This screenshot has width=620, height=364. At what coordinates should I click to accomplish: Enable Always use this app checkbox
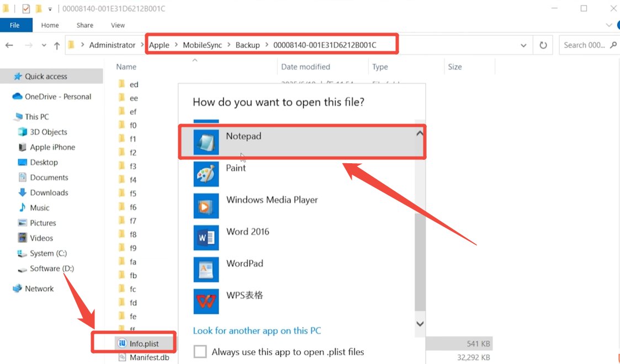tap(200, 351)
